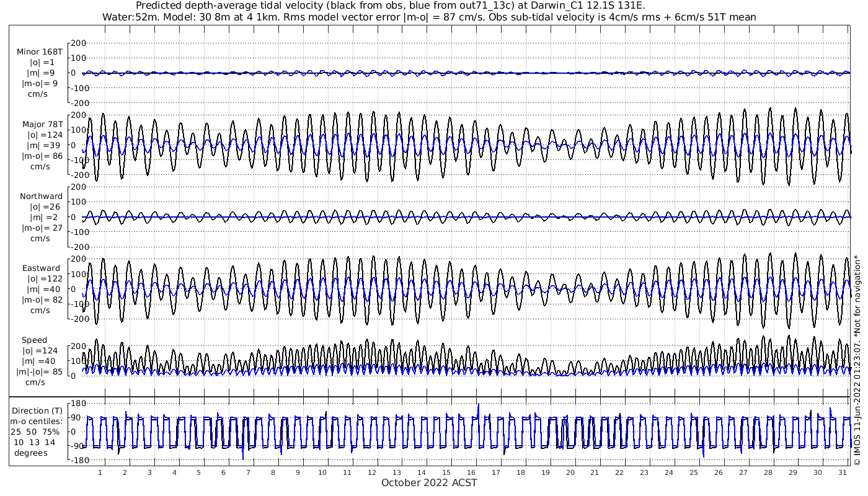The image size is (868, 496).
Task: Select the "Eastward" panel label
Action: click(x=41, y=268)
